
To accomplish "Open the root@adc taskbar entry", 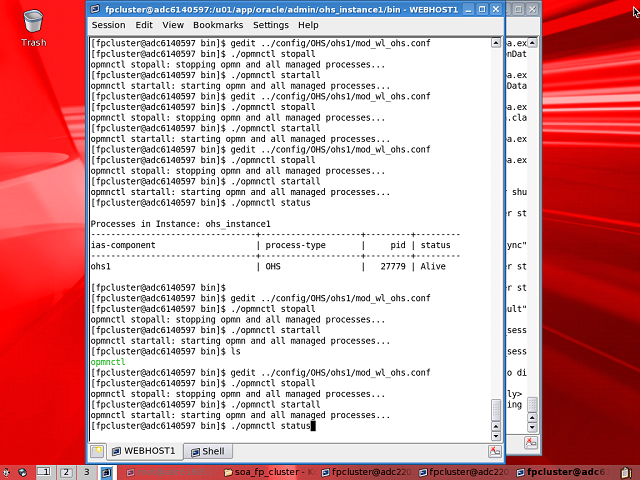I will coord(170,472).
